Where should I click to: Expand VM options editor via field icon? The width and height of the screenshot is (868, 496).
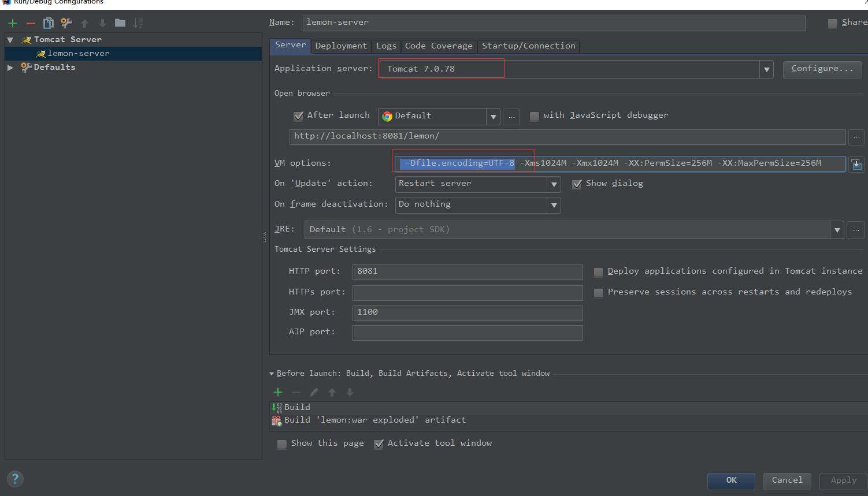click(856, 164)
